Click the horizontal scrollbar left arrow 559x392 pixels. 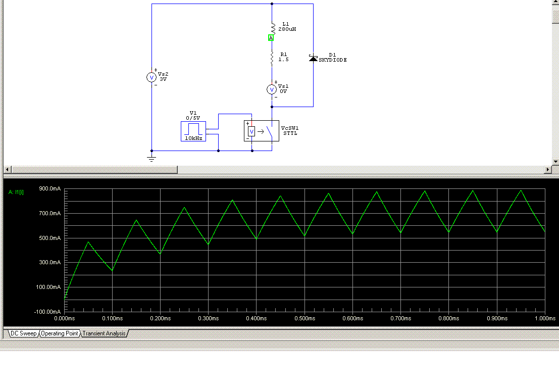tap(7, 169)
